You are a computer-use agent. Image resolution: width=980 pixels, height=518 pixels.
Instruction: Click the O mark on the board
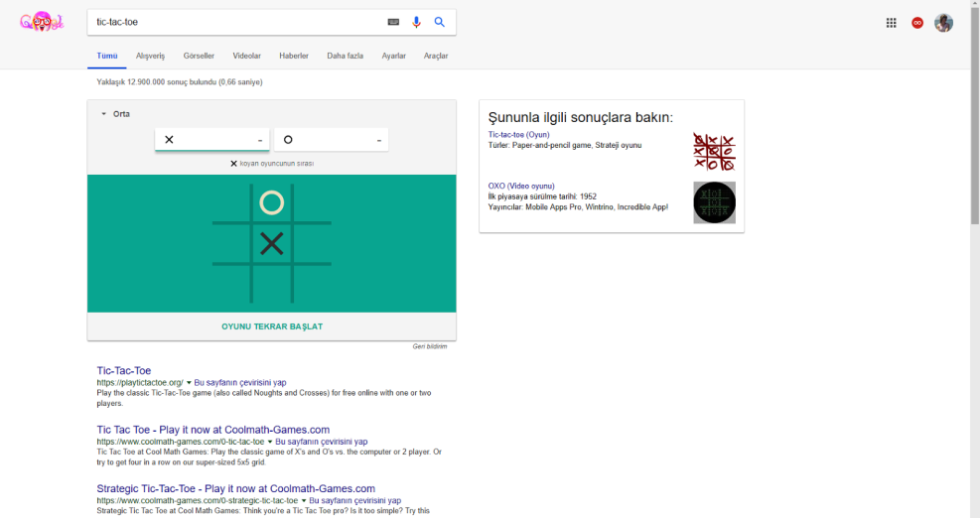coord(271,202)
